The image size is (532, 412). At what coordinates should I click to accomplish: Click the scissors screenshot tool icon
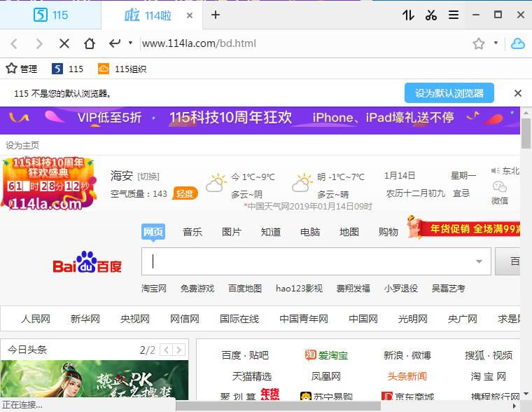(x=431, y=15)
